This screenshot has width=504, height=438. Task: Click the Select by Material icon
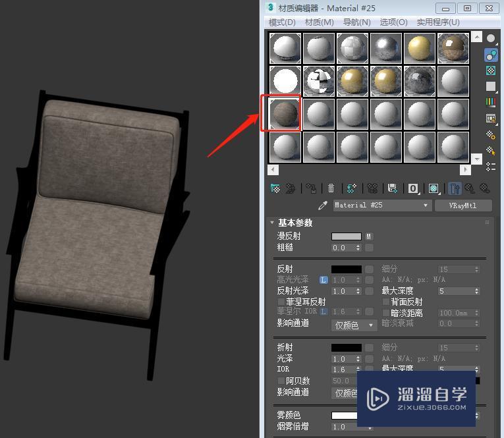point(491,150)
